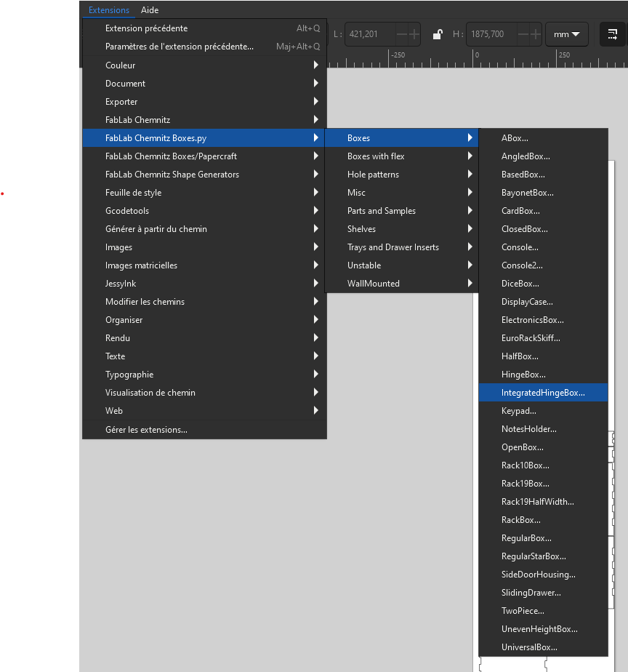628x672 pixels.
Task: Expand the Exporter submenu
Action: (x=205, y=102)
